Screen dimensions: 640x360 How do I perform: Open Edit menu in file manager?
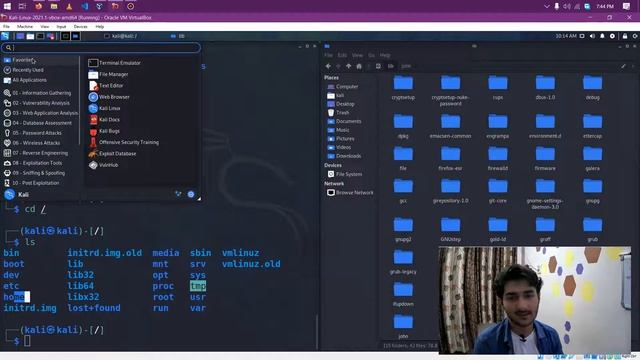coord(342,55)
